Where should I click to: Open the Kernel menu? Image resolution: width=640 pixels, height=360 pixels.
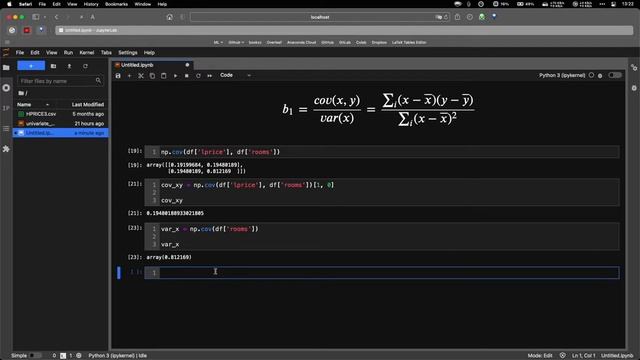[x=87, y=53]
